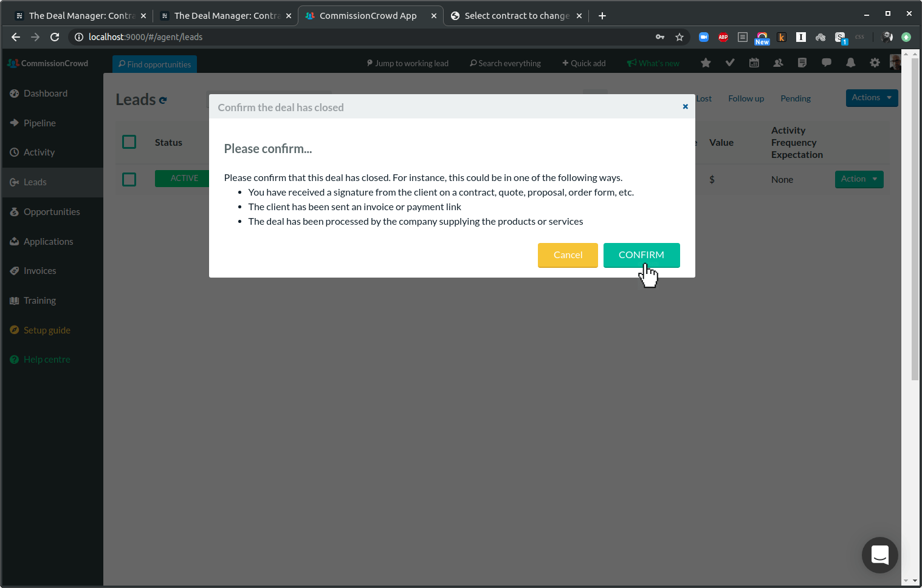
Task: Show notifications bell icon
Action: [850, 63]
